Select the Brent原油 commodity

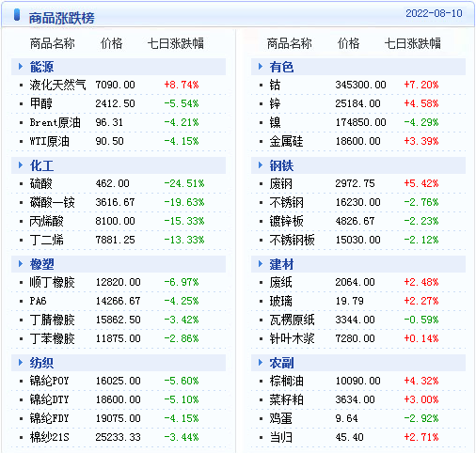(56, 122)
